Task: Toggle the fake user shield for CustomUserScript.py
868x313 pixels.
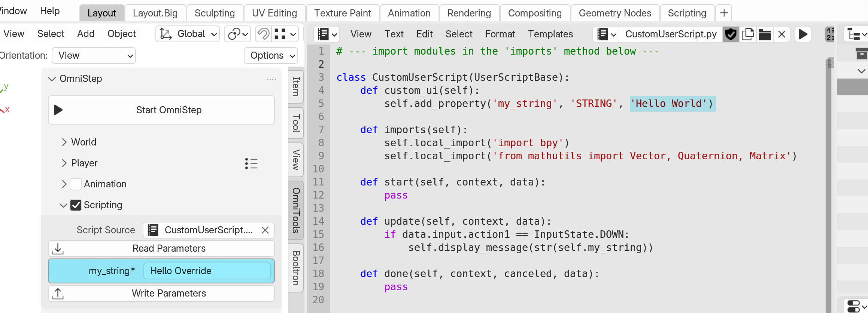Action: [731, 34]
